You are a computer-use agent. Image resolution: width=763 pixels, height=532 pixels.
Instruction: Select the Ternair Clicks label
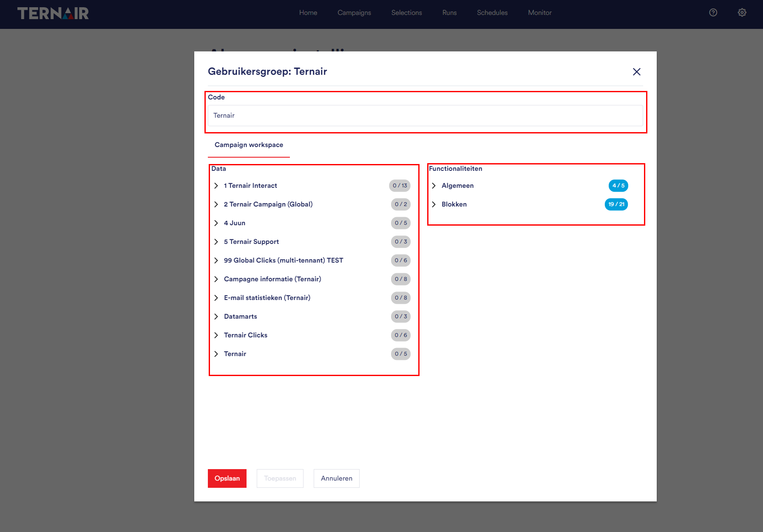246,335
